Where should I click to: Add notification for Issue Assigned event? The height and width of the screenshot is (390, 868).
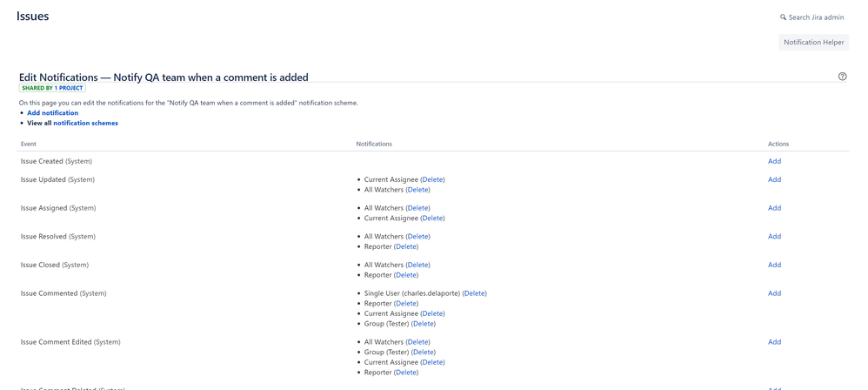(774, 208)
